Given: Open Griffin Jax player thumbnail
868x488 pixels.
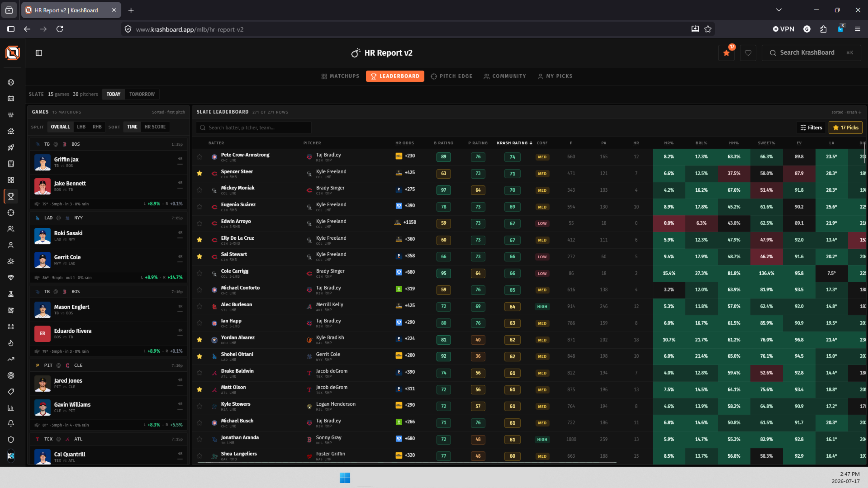Looking at the screenshot, I should click(43, 162).
